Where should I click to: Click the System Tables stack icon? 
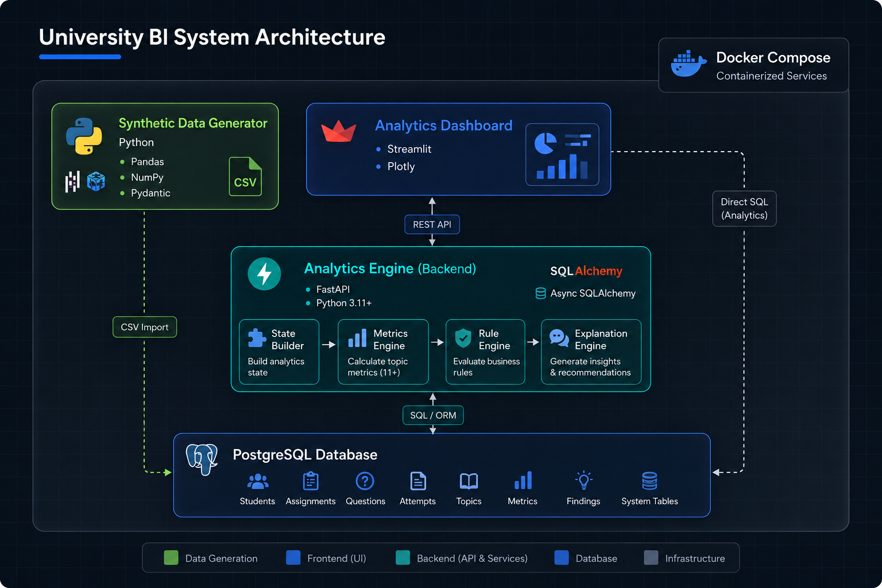[x=649, y=481]
